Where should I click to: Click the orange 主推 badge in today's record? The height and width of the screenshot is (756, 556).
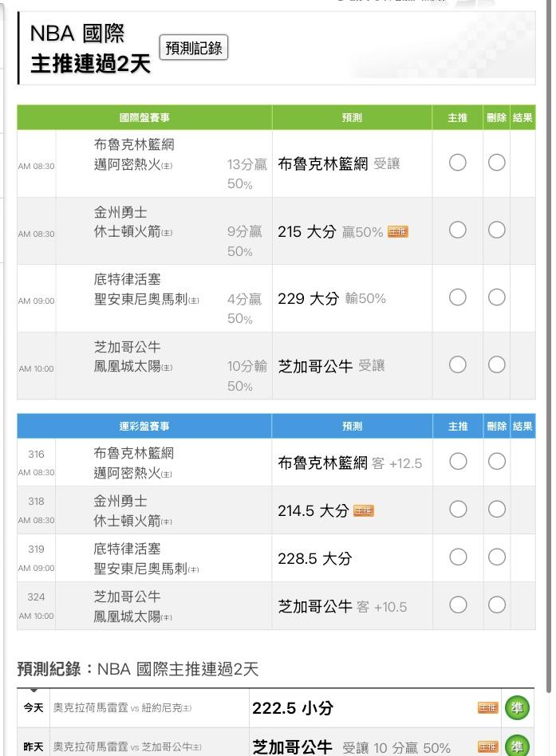[x=487, y=708]
